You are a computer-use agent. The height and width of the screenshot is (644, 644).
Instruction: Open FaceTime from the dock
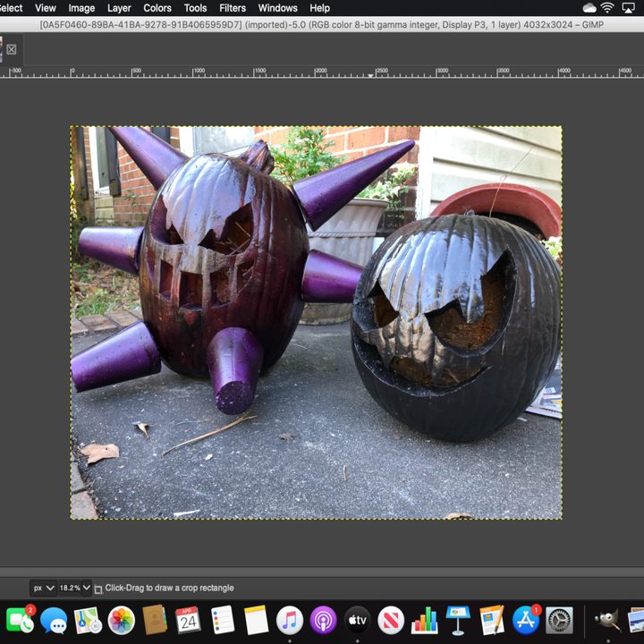[x=20, y=620]
